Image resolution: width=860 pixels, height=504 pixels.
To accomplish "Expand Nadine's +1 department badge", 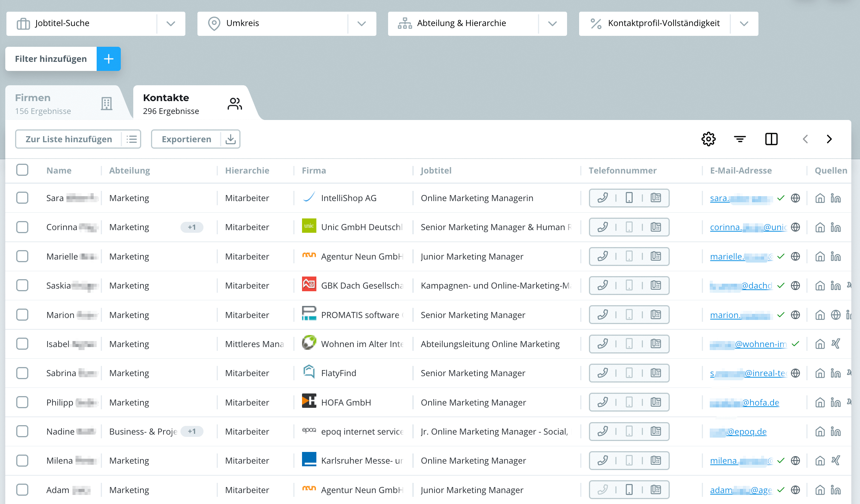I will (x=192, y=431).
